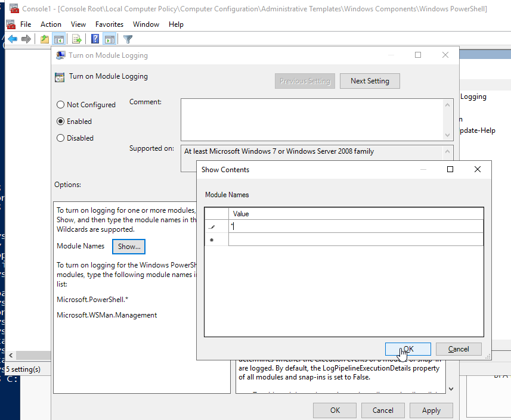Click the Back arrow in MMC toolbar
Viewport: 511px width, 420px height.
pos(13,39)
